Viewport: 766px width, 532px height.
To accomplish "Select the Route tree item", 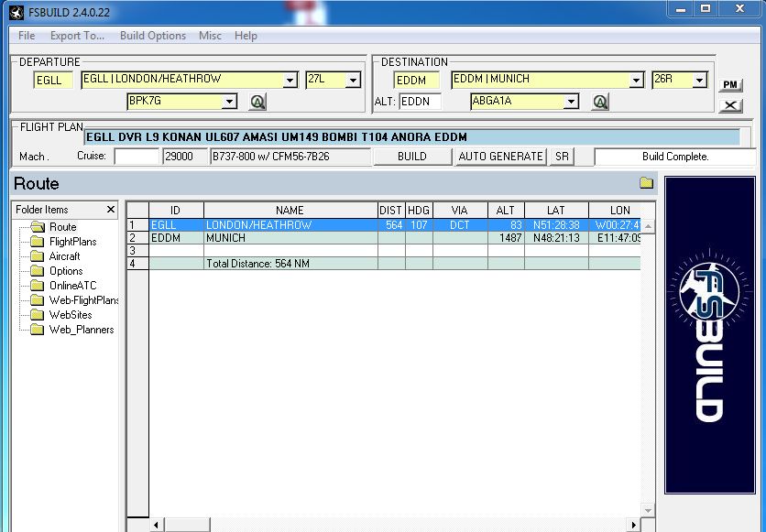I will 63,227.
